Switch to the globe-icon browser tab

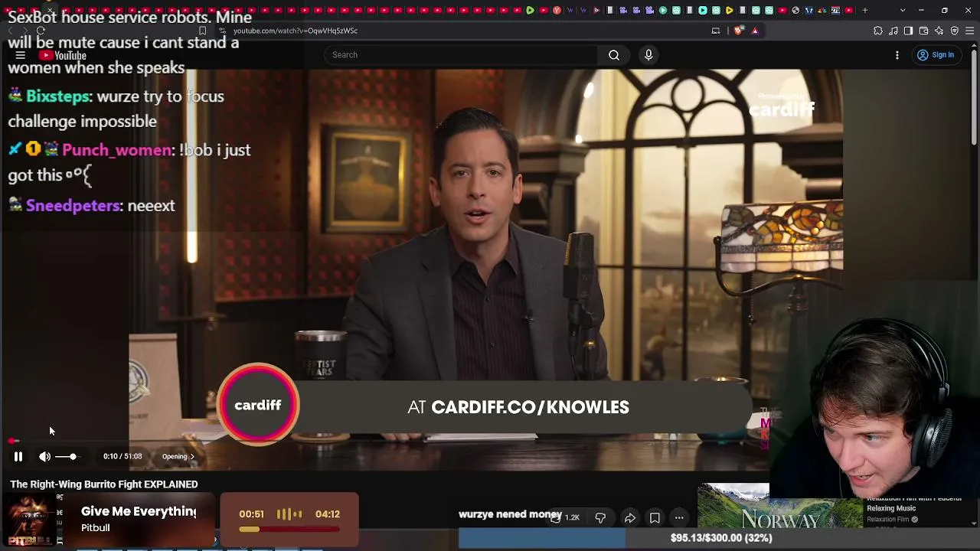click(x=795, y=10)
